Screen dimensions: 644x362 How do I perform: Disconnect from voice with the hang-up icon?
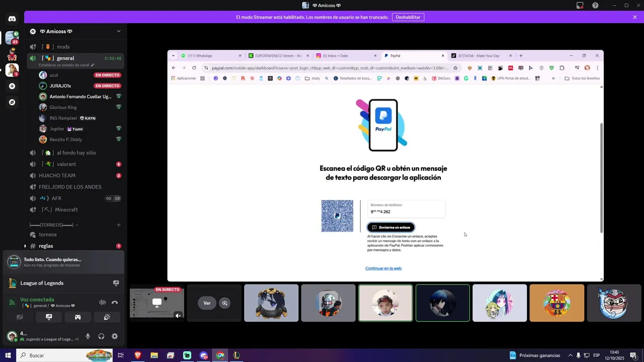[115, 302]
